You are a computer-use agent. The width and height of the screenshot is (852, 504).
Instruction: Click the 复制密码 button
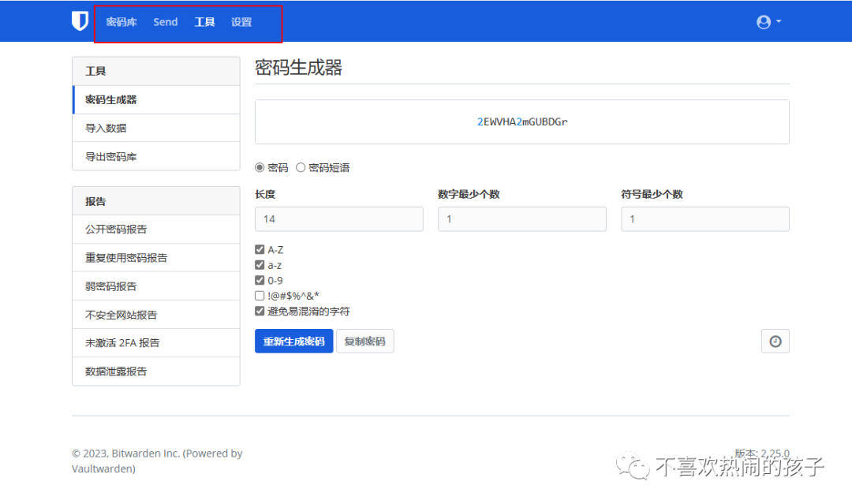365,341
